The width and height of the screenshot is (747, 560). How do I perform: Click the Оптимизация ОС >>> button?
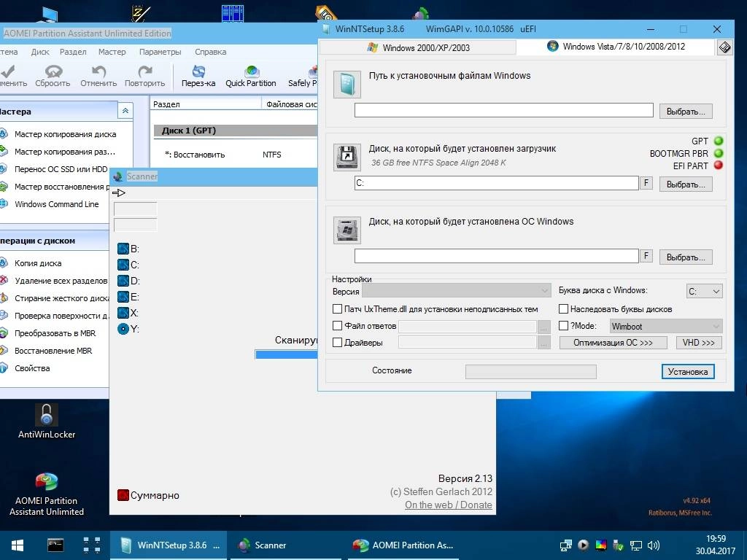click(613, 343)
